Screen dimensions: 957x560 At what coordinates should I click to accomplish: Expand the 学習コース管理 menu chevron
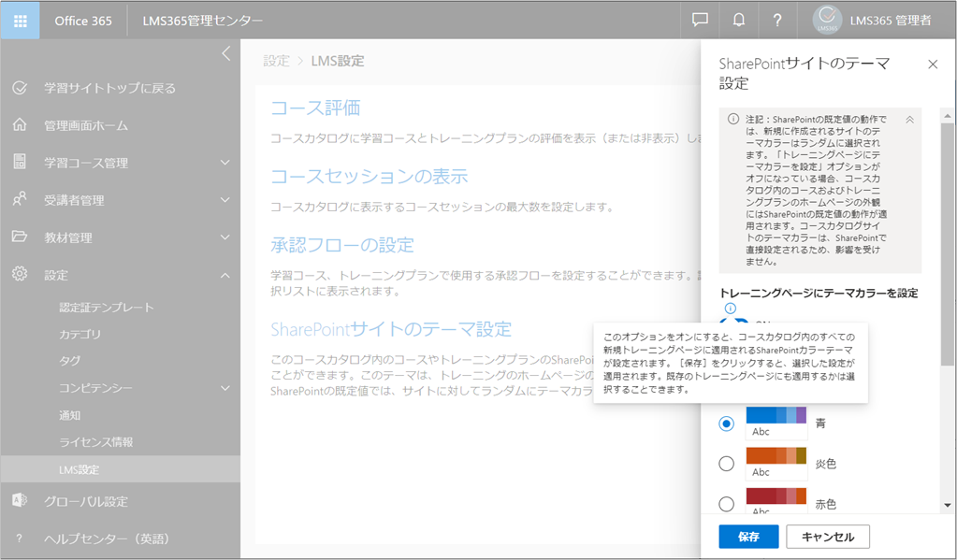225,163
